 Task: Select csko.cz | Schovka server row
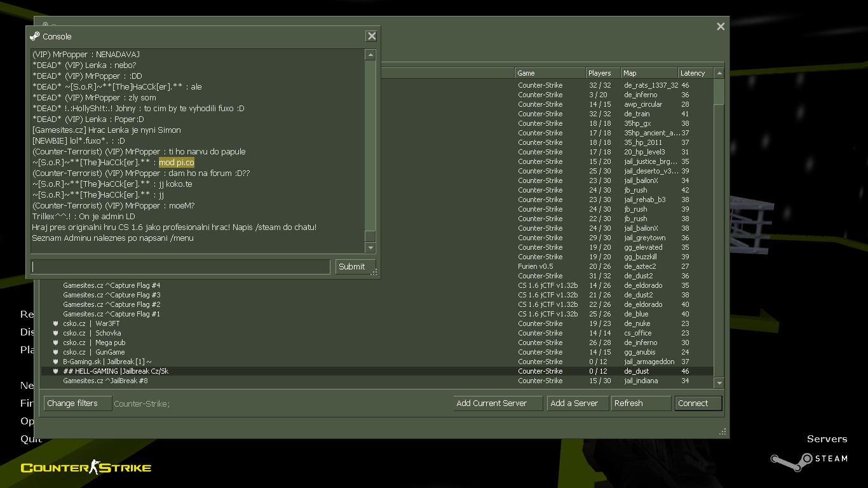(377, 333)
